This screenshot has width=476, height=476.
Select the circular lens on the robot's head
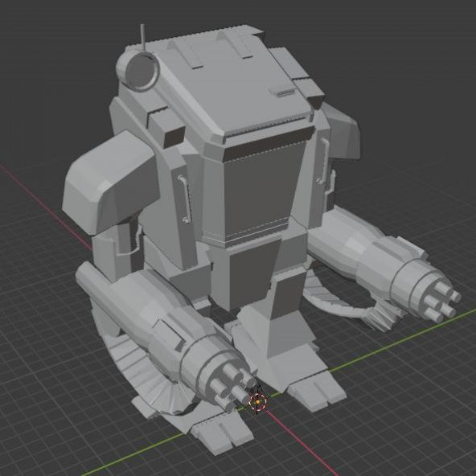coord(142,71)
